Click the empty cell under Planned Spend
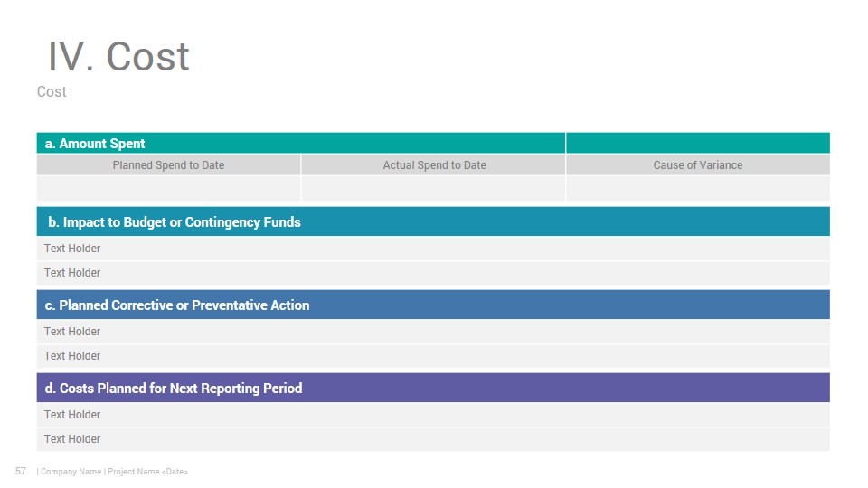The image size is (868, 488). click(168, 189)
